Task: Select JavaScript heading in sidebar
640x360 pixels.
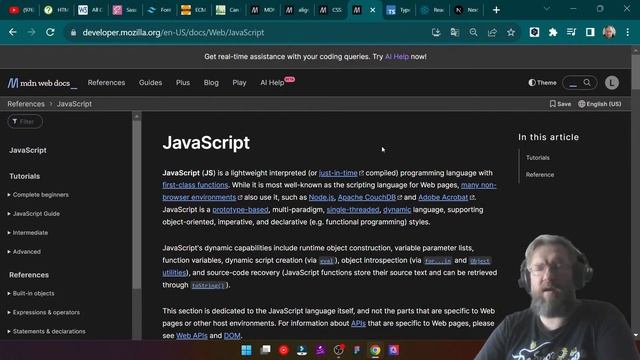Action: pyautogui.click(x=28, y=150)
